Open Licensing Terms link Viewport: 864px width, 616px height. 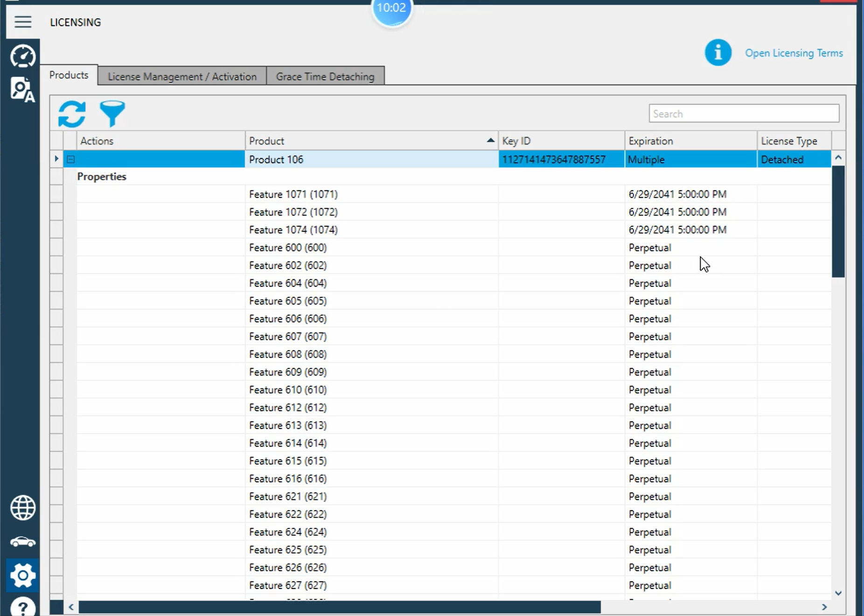(794, 53)
